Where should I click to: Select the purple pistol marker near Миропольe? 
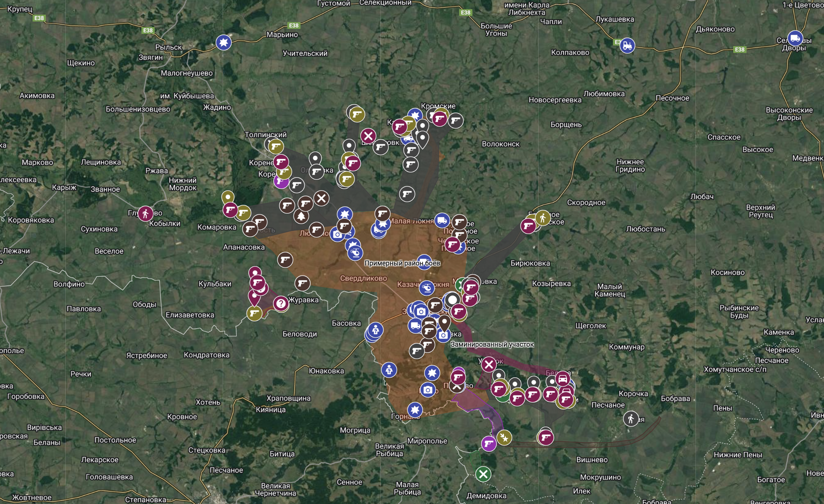(x=489, y=444)
